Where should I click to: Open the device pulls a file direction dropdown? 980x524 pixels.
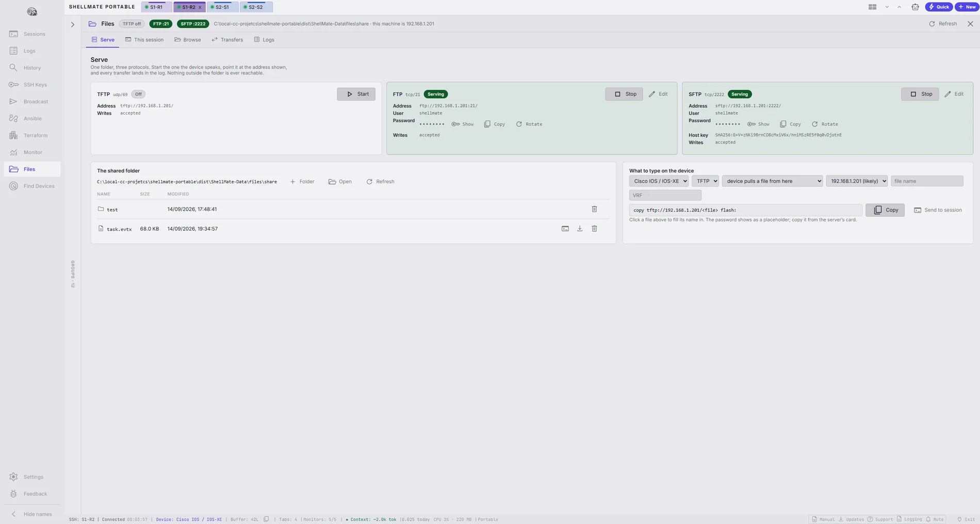point(773,181)
